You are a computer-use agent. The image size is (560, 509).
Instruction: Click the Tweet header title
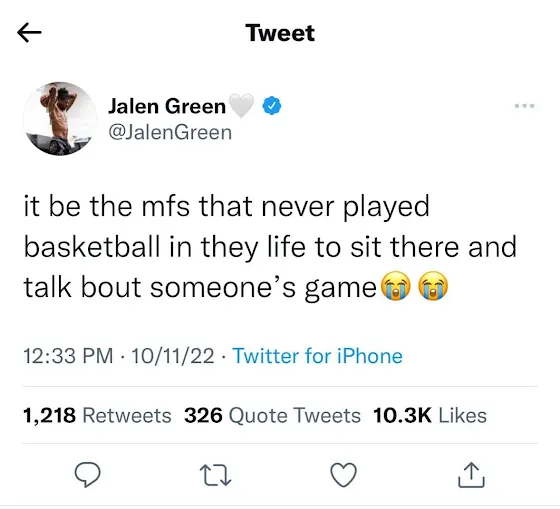coord(280,33)
